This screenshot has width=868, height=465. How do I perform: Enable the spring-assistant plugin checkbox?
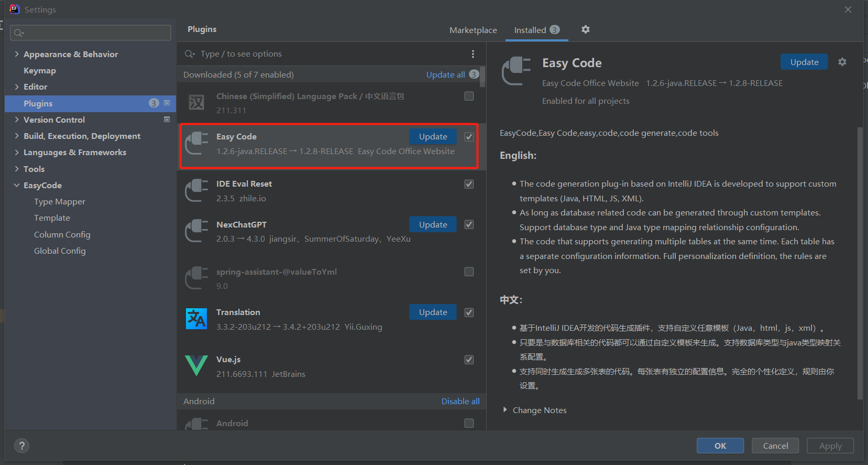469,272
